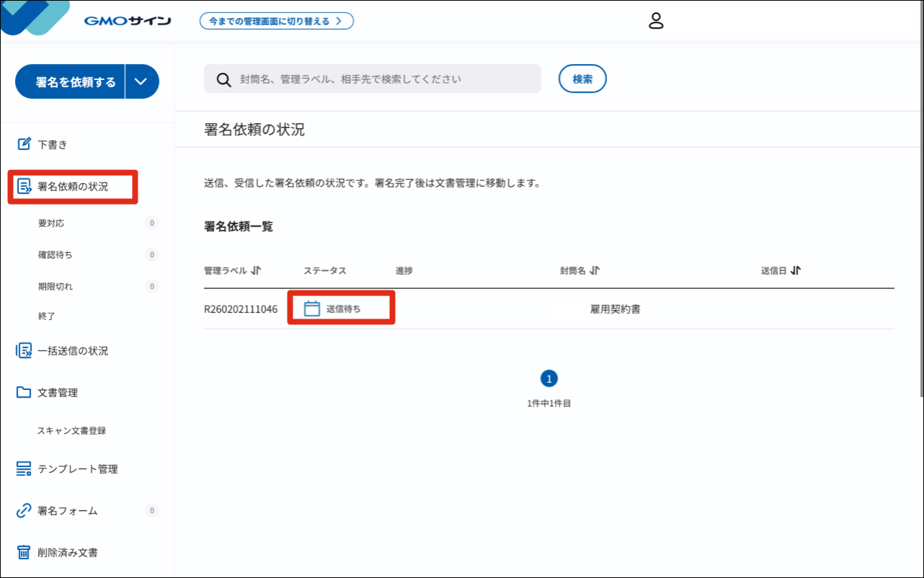The height and width of the screenshot is (578, 924).
Task: Go to pagination page 1
Action: click(549, 378)
